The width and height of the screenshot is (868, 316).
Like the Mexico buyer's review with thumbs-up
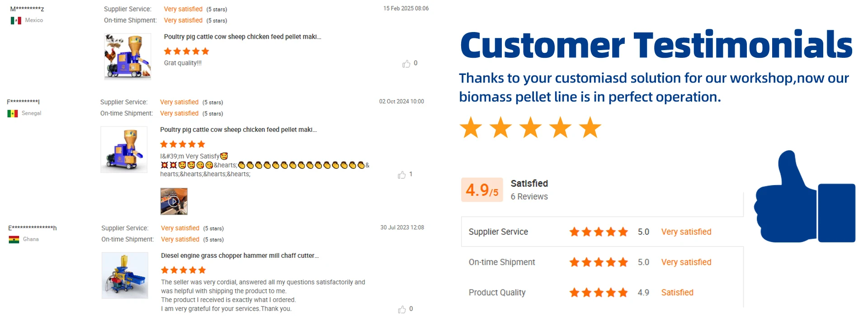[406, 64]
